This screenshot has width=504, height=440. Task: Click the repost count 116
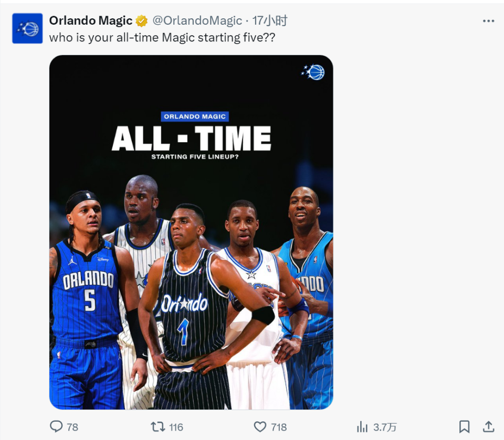click(x=176, y=427)
